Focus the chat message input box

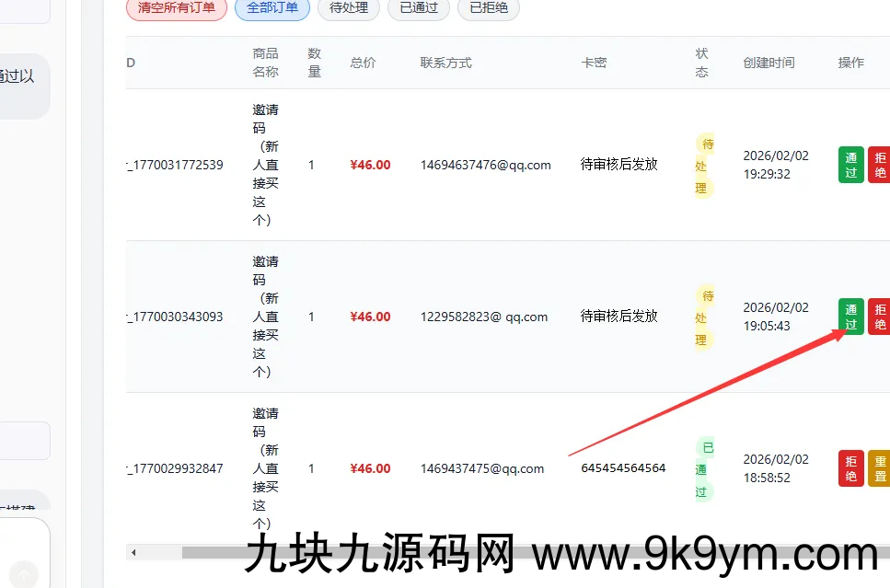point(25,538)
